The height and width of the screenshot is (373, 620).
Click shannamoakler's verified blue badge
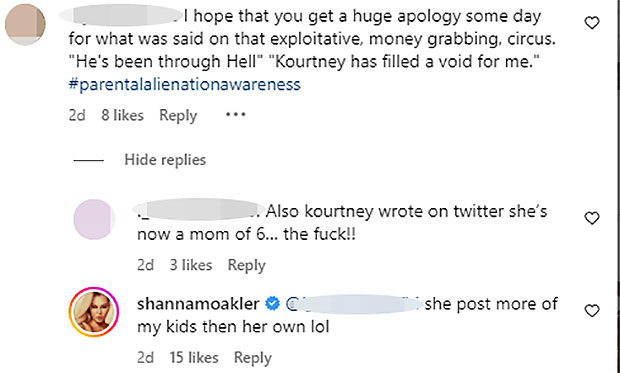point(272,304)
